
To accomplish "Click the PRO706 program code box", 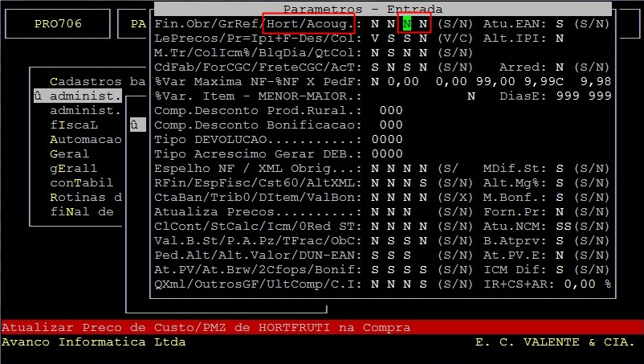I will coord(59,24).
